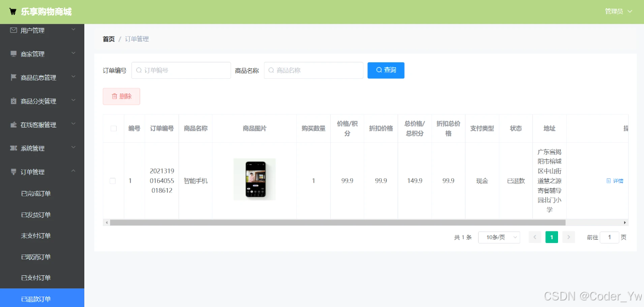Click the 智能手机 product name cell
This screenshot has width=644, height=307.
[196, 181]
